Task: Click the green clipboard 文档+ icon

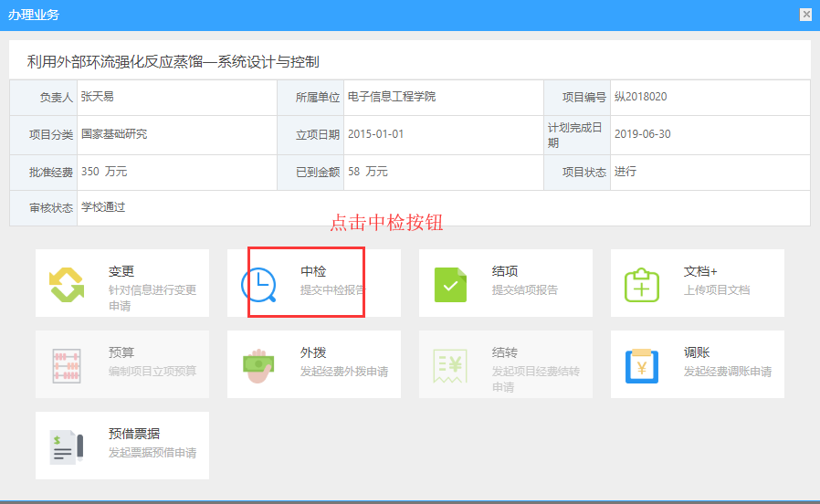Action: [641, 284]
